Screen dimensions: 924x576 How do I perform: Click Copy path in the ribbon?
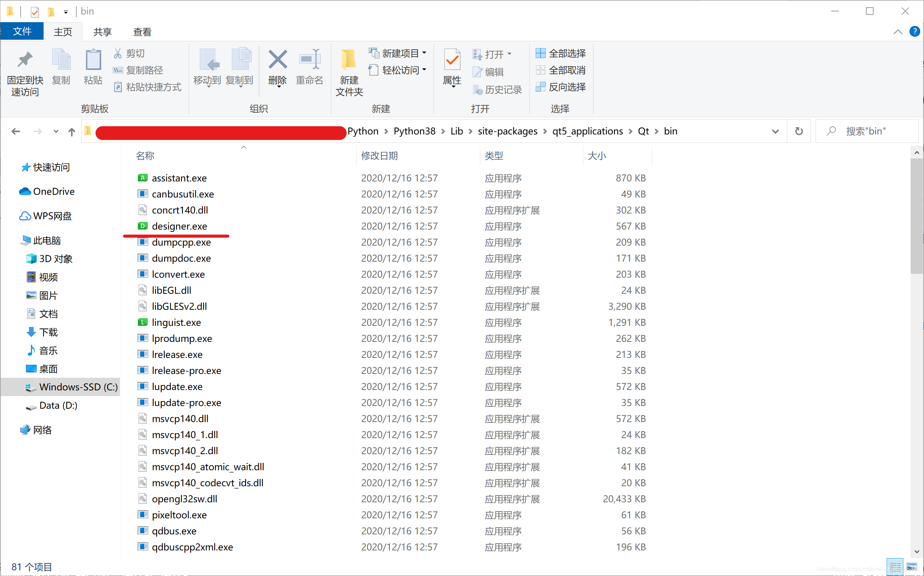pos(138,70)
